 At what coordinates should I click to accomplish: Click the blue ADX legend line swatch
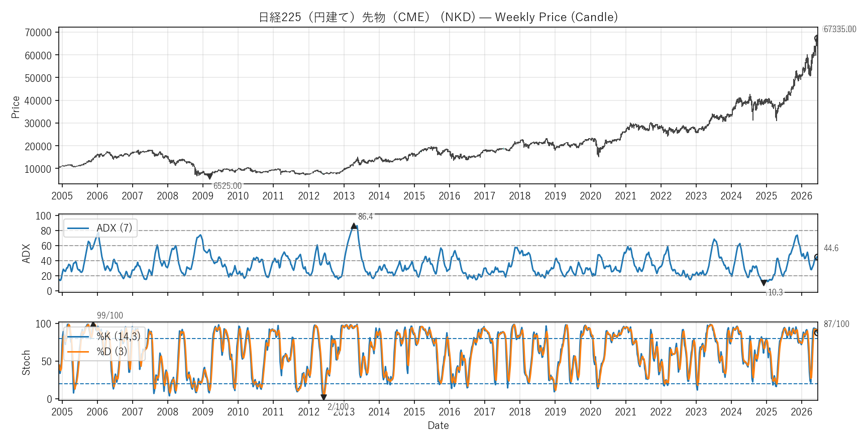[78, 229]
